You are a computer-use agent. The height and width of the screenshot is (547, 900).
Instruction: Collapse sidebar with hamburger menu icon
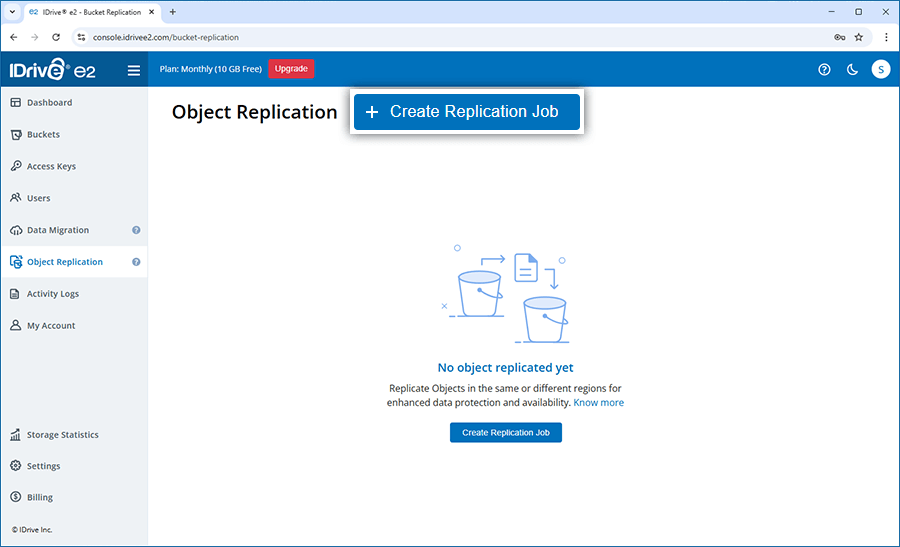(134, 70)
